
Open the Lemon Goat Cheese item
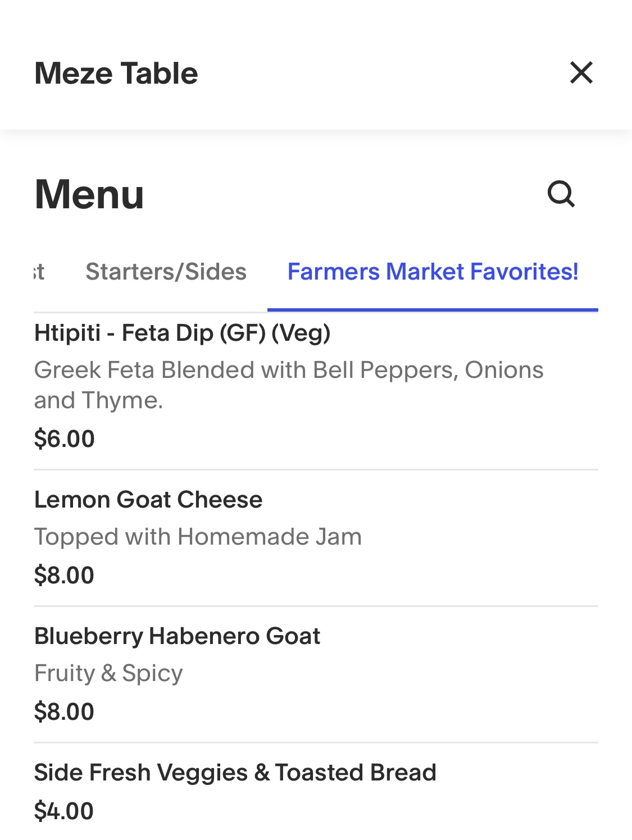point(148,500)
